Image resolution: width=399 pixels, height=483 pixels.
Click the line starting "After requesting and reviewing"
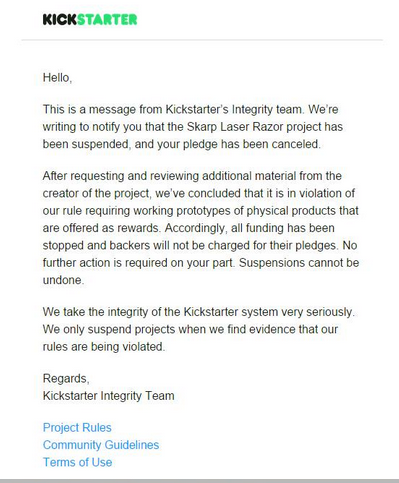(x=192, y=176)
